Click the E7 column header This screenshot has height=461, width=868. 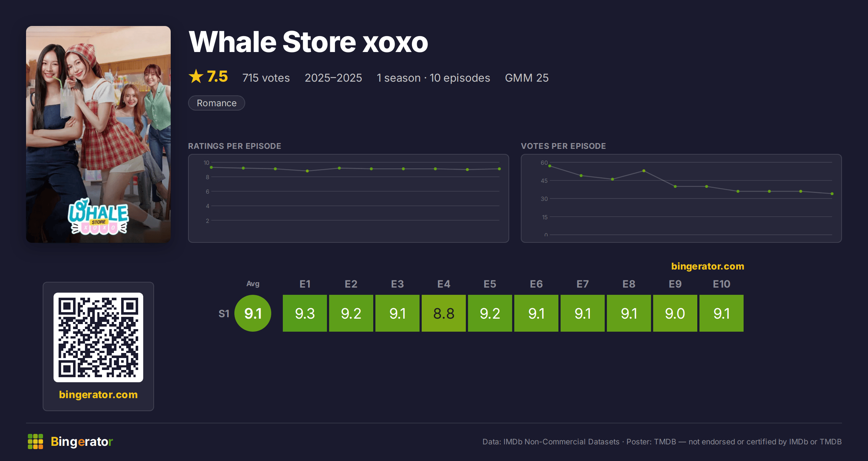[583, 284]
